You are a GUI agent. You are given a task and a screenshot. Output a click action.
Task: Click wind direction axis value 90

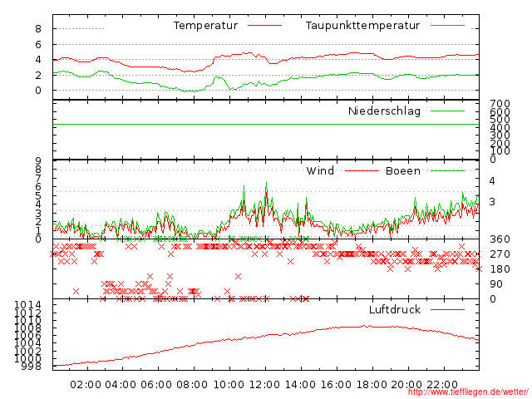(x=496, y=284)
